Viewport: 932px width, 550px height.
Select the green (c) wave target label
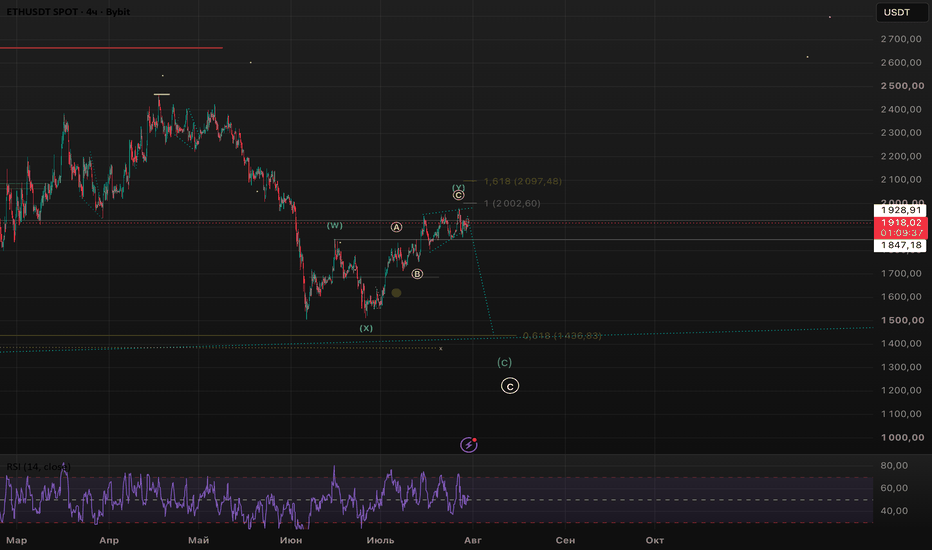[x=505, y=362]
